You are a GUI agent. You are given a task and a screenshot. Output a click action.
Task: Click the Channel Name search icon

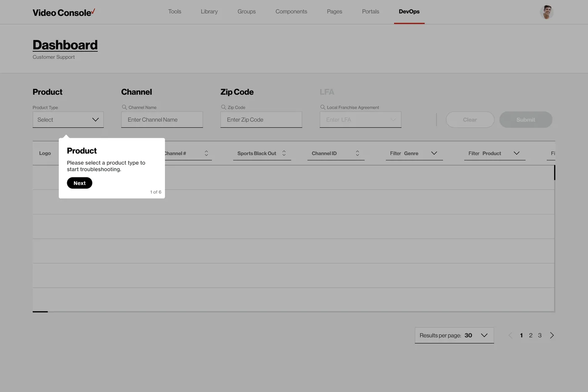point(124,107)
